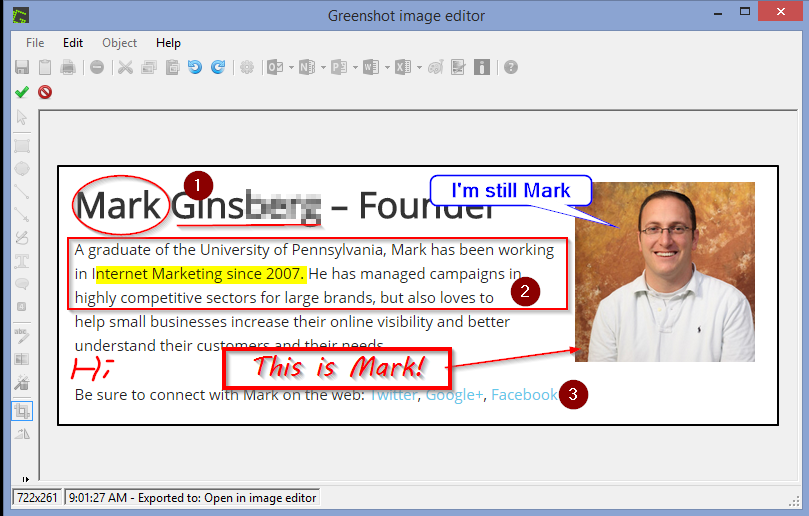The image size is (809, 516).
Task: Choose the Selection arrow tool
Action: pos(22,118)
